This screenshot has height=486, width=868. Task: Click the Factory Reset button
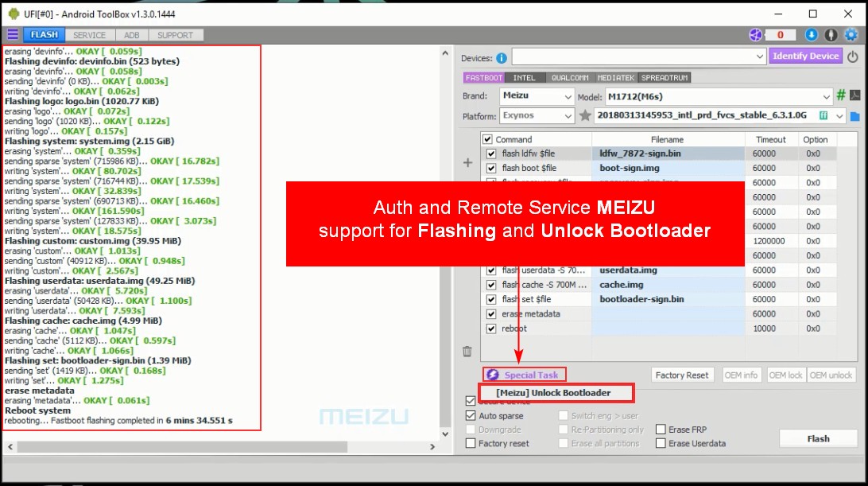[682, 375]
